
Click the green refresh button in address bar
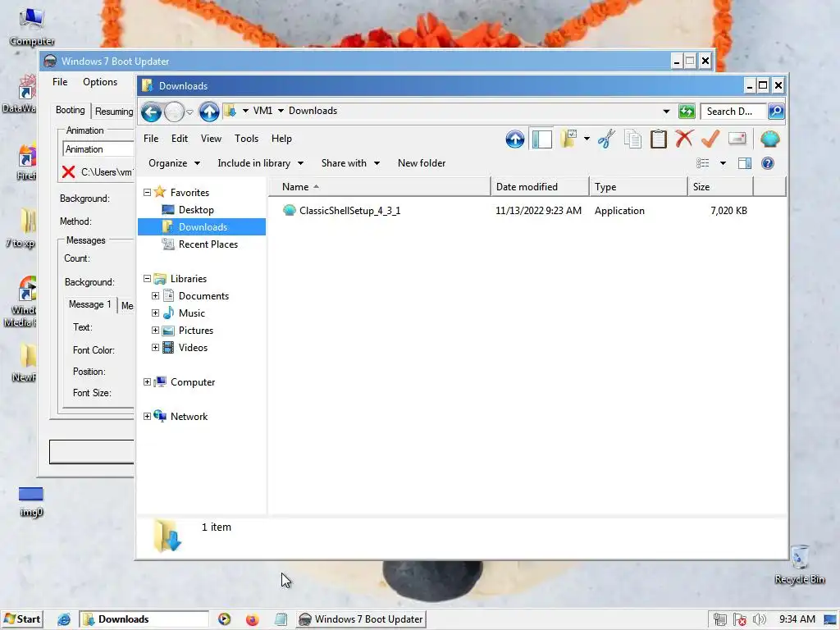pyautogui.click(x=687, y=111)
